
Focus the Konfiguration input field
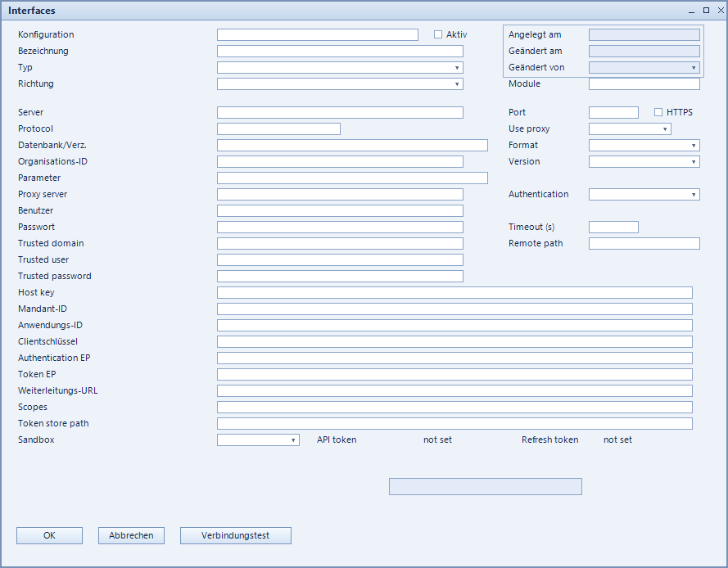point(318,35)
